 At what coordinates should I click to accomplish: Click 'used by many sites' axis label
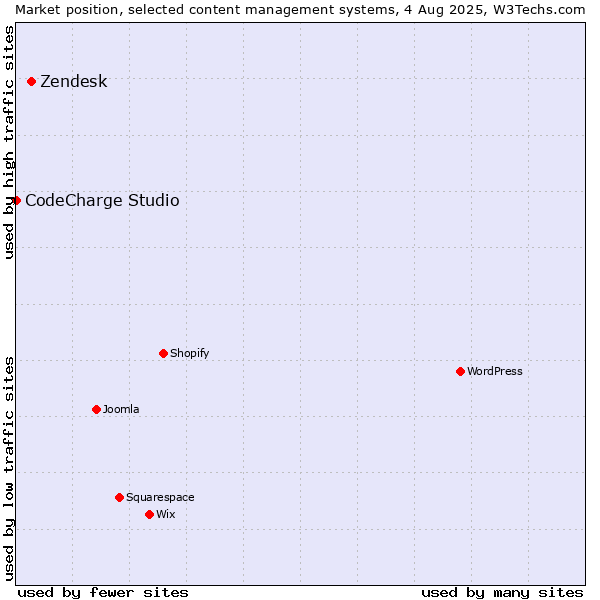click(502, 593)
